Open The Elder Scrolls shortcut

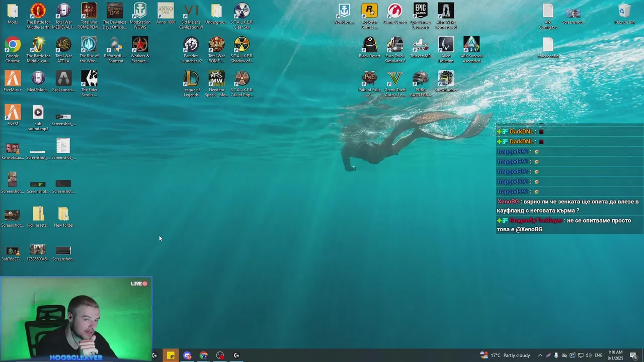click(x=89, y=83)
